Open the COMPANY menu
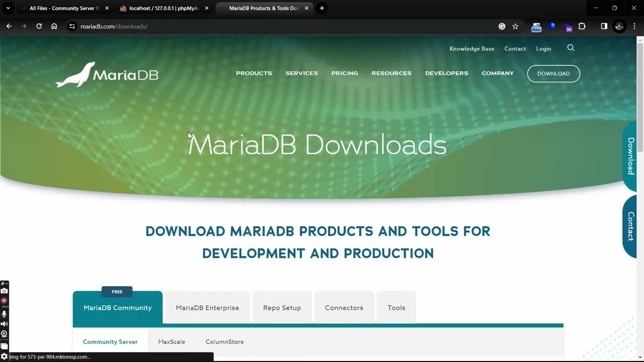This screenshot has width=644, height=362. 498,73
